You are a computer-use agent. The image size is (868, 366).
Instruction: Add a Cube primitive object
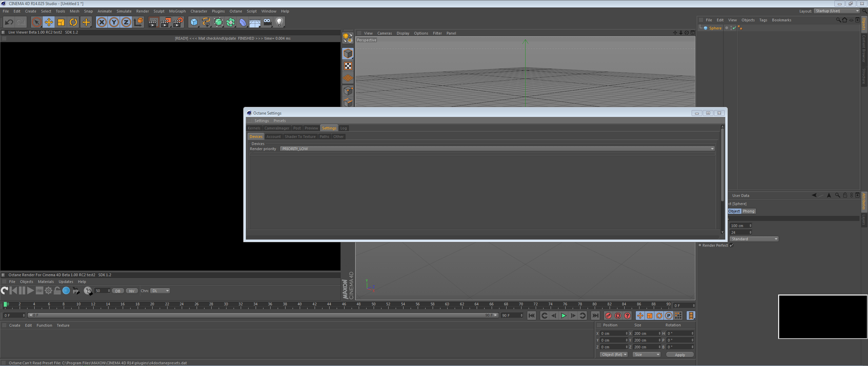[x=194, y=22]
